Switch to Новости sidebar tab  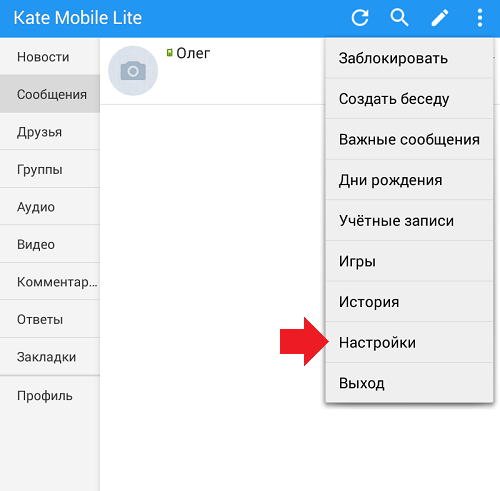[x=50, y=57]
